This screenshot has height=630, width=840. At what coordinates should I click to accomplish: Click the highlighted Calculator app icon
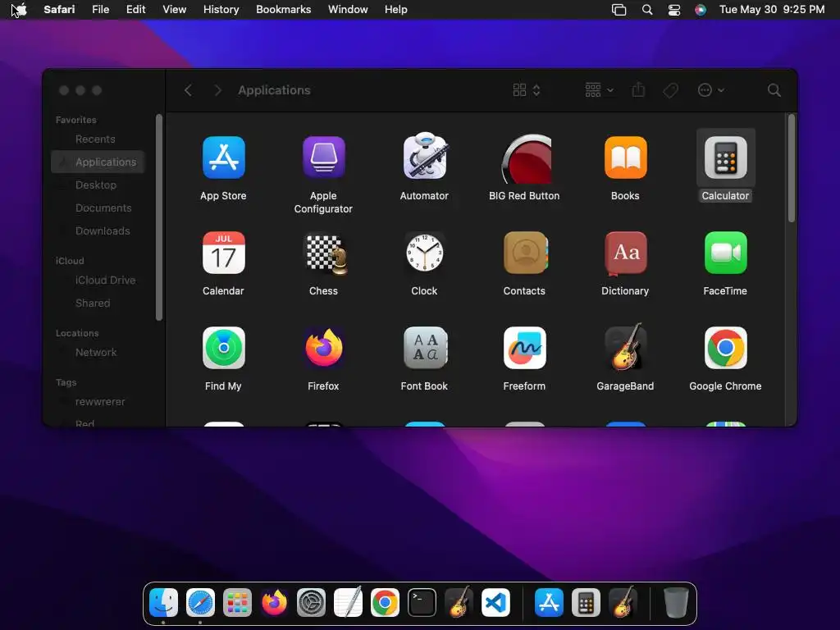pyautogui.click(x=725, y=157)
